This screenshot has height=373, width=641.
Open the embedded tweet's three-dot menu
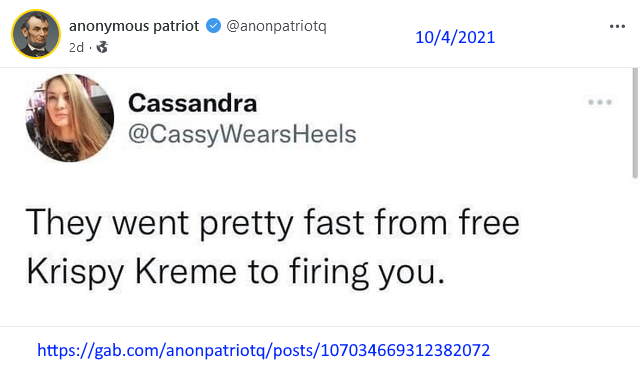tap(600, 102)
